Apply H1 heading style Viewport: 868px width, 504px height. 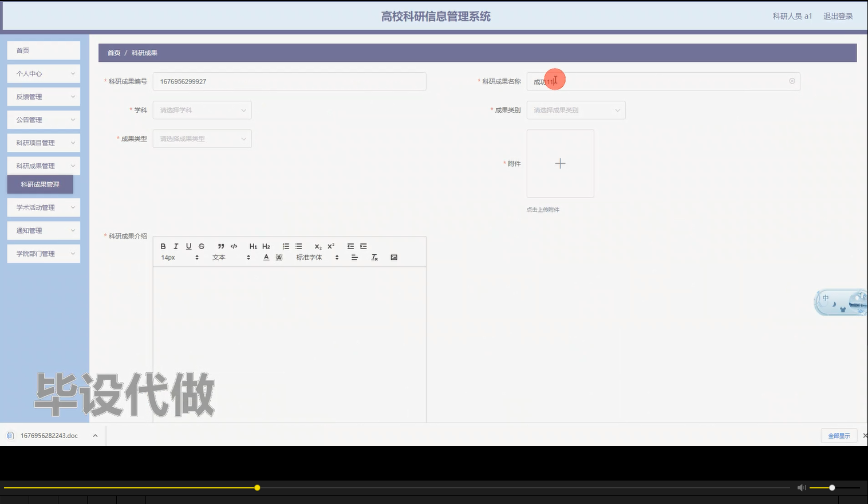tap(252, 246)
